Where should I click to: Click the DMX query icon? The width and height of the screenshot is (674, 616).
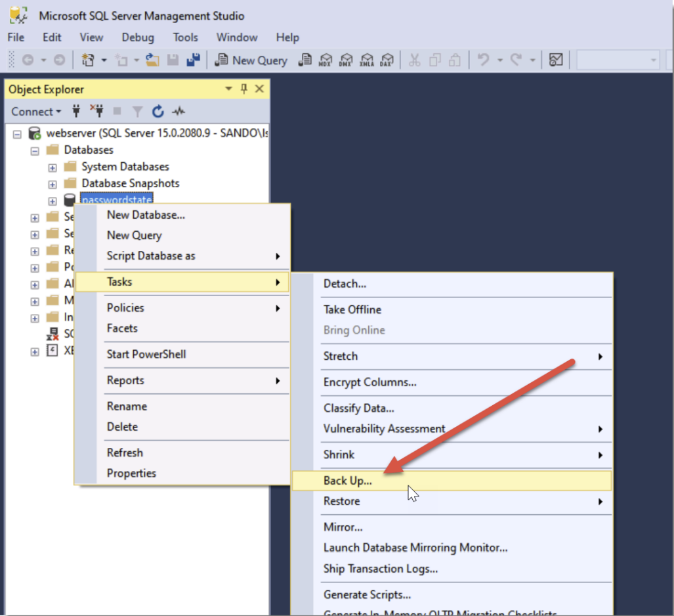(346, 60)
